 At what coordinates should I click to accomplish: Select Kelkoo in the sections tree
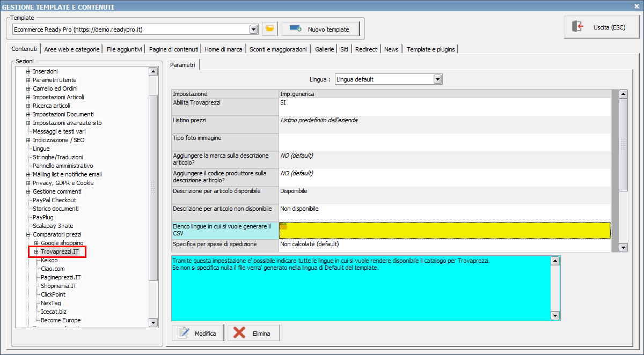coord(49,260)
